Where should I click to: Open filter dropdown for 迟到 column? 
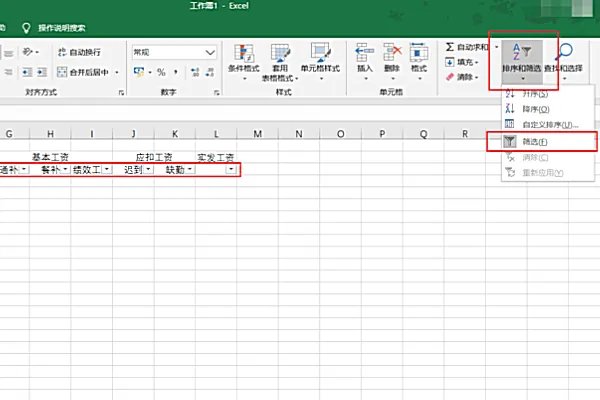tap(148, 170)
